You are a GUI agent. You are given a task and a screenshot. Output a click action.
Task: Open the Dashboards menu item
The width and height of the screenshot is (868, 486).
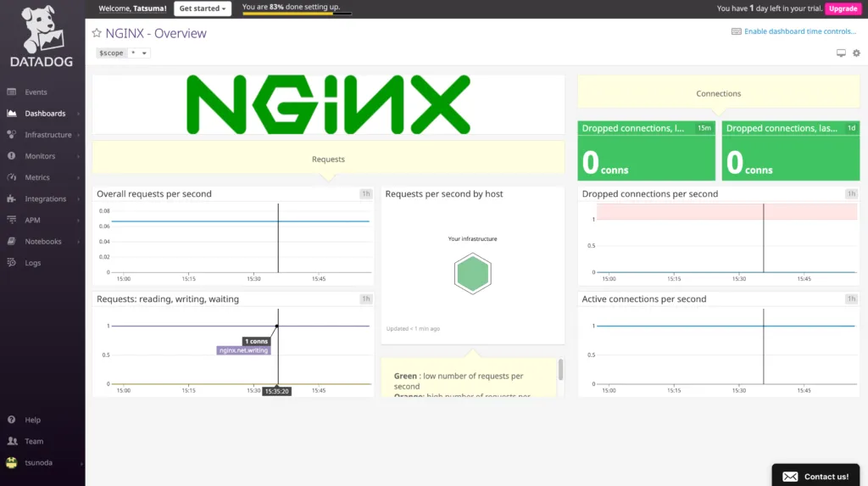point(45,113)
